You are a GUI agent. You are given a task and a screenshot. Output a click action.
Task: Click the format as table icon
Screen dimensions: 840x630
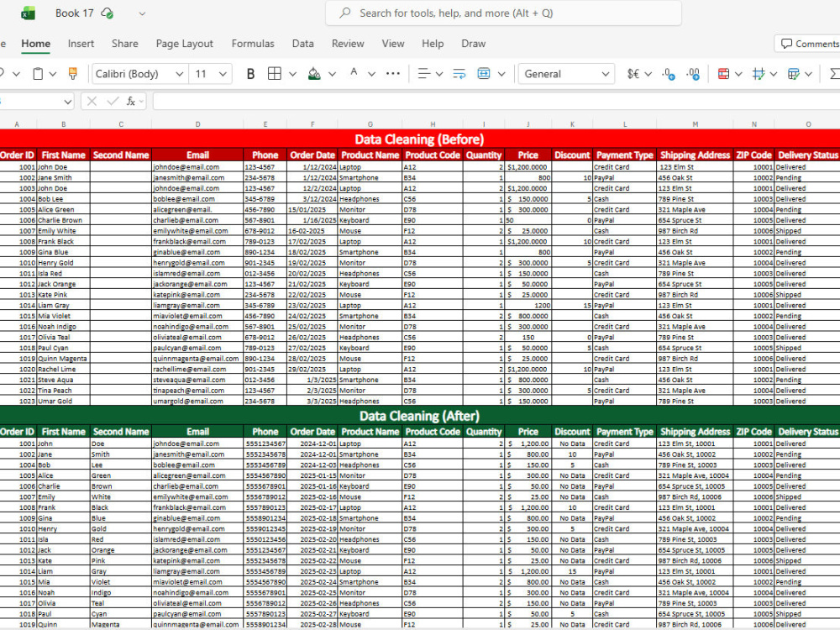click(x=794, y=74)
